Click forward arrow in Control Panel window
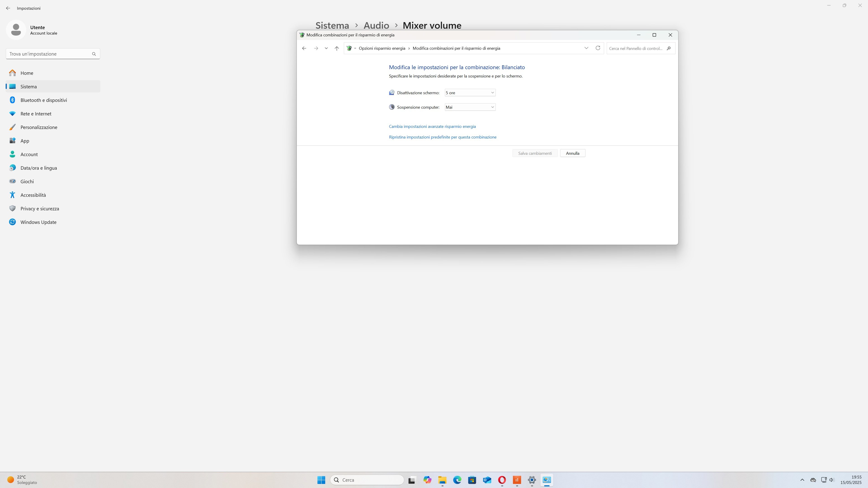 click(x=316, y=48)
